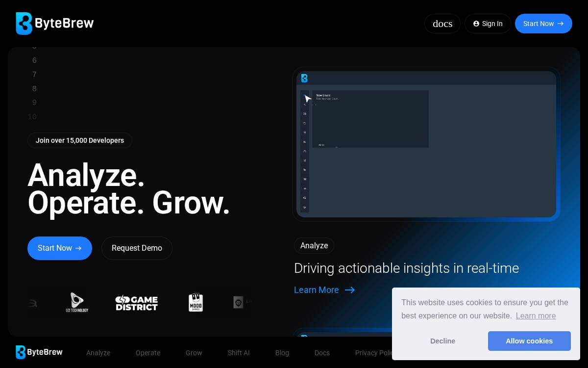Click the Analyze. Operate. Grow. headline
588x368 pixels.
pos(129,189)
